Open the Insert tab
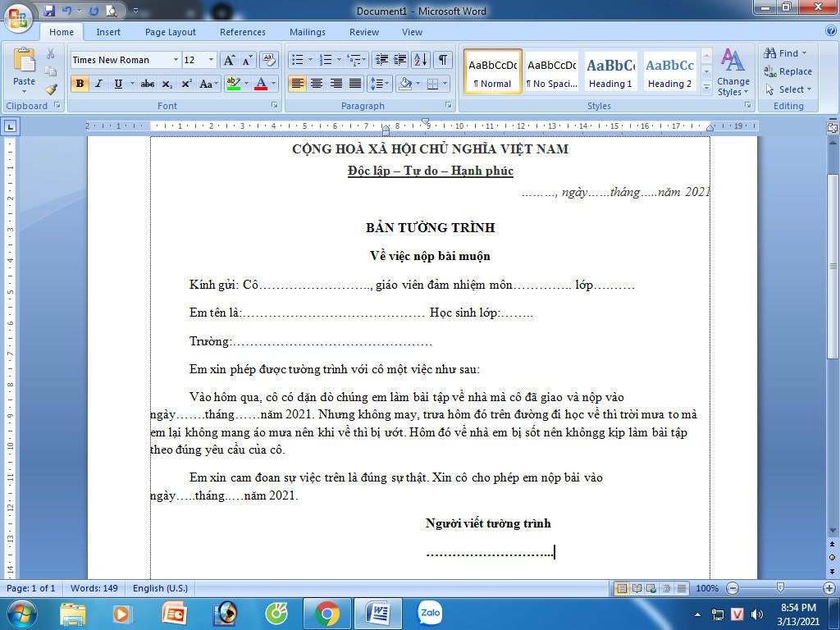This screenshot has width=840, height=630. click(x=108, y=32)
